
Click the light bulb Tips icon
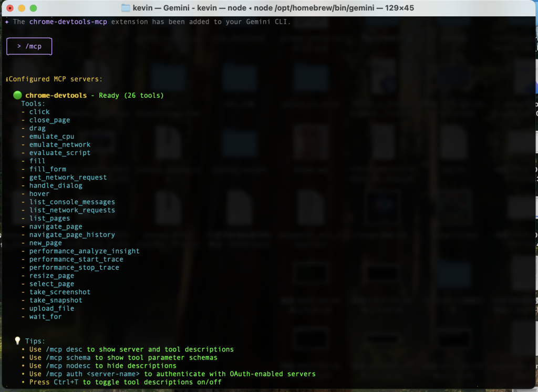coord(17,341)
